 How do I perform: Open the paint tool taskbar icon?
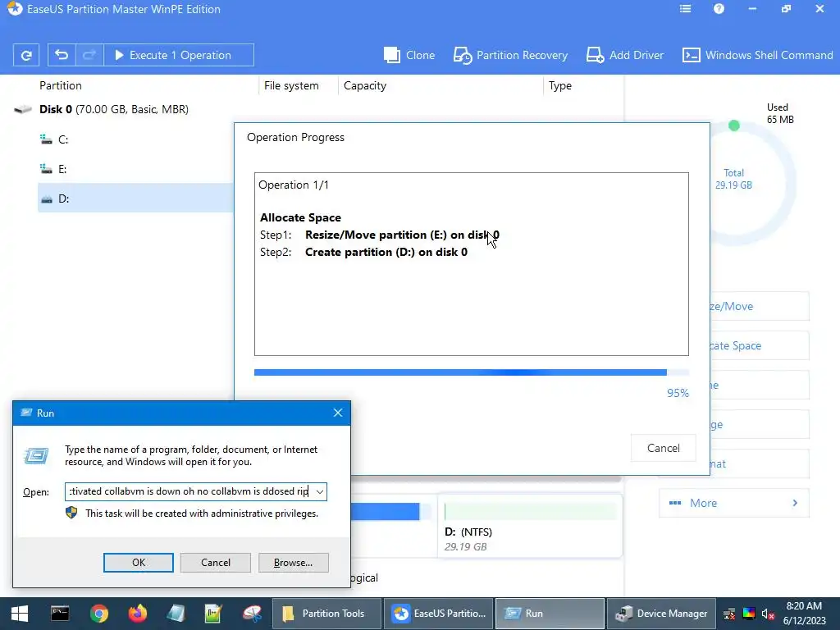click(252, 614)
